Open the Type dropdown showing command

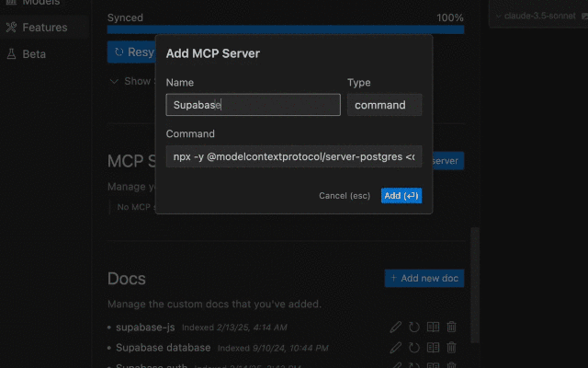[x=384, y=105]
